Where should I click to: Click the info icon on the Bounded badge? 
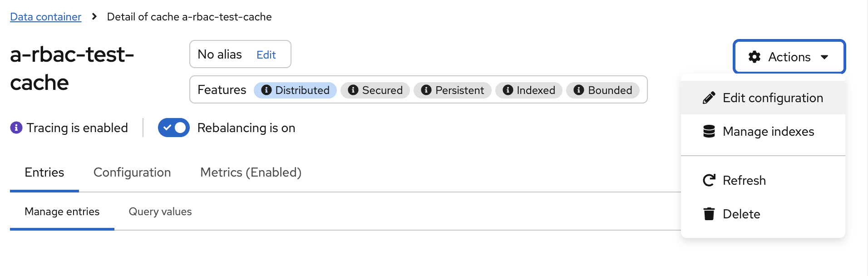click(x=578, y=90)
